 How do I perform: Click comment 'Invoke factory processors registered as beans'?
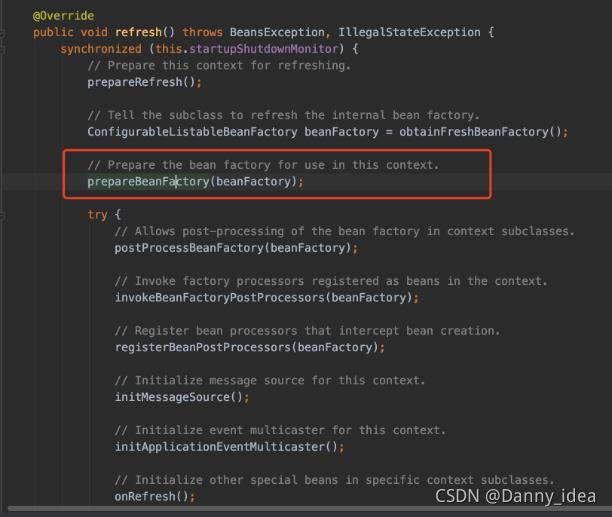(x=331, y=281)
